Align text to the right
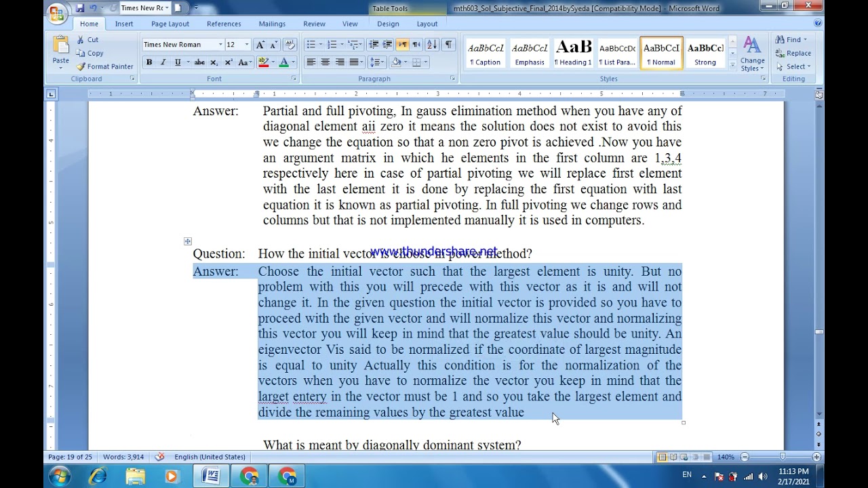 (x=339, y=62)
